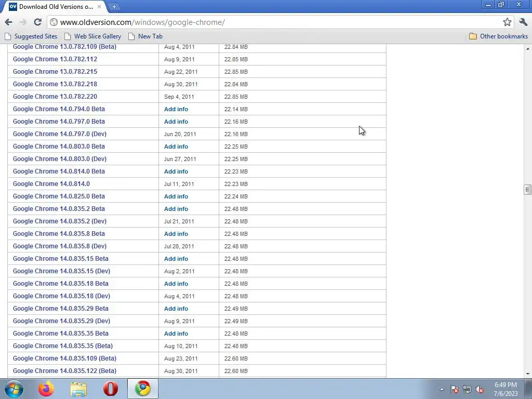532x399 pixels.
Task: Open Google Chrome 14.0.814.0 link
Action: point(51,184)
